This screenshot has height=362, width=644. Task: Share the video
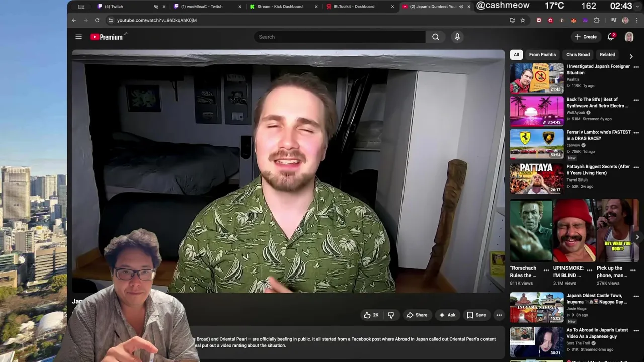417,315
